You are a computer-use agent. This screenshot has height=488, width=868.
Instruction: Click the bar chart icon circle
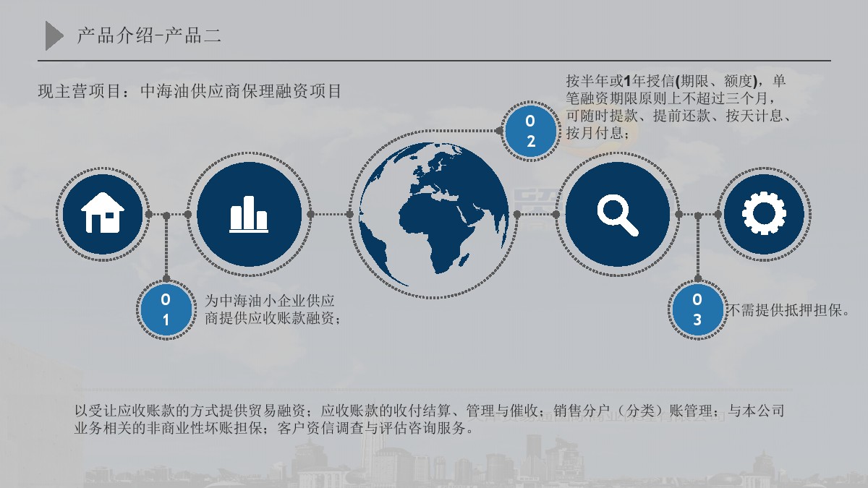pos(249,214)
